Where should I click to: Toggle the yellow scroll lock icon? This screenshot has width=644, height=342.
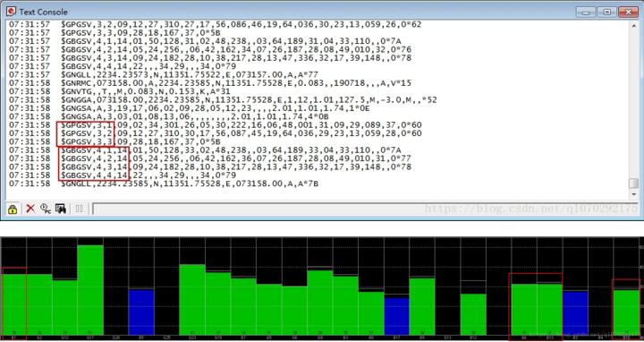(x=13, y=209)
